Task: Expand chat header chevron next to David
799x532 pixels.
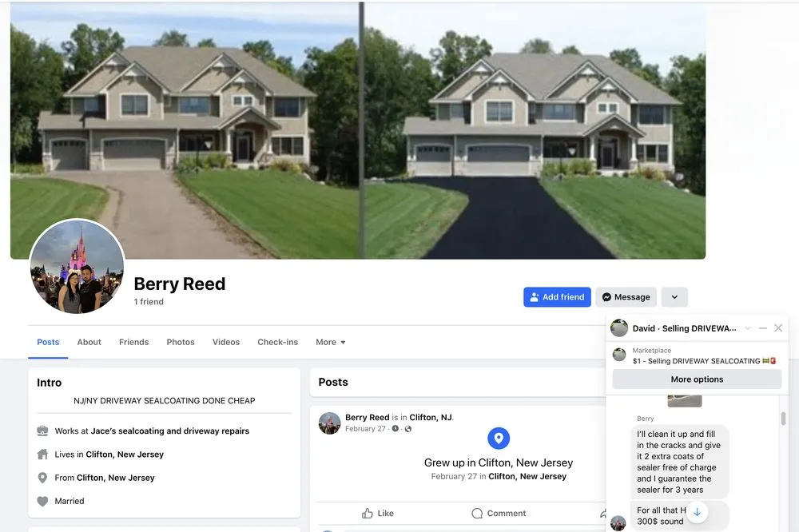Action: [x=748, y=328]
